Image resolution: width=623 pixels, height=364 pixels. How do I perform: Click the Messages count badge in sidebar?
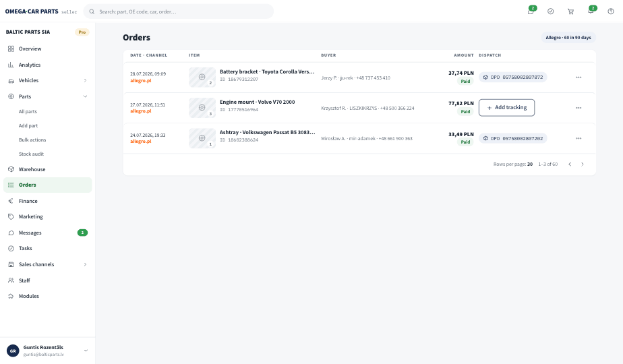click(82, 233)
